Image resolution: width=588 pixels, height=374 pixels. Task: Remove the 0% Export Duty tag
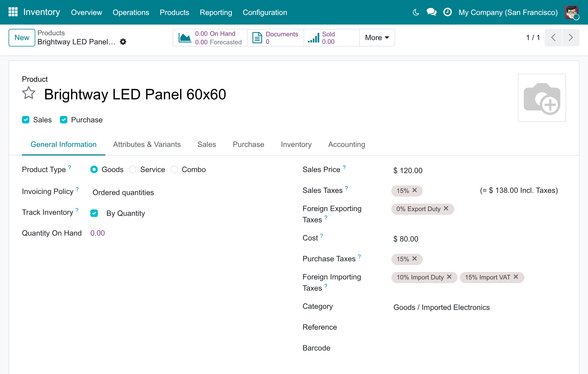[446, 208]
